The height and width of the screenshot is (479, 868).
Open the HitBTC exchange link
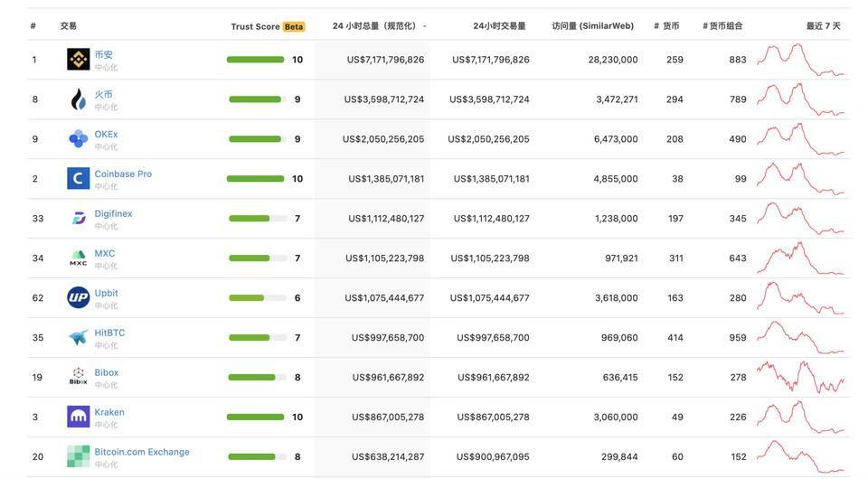pyautogui.click(x=109, y=333)
